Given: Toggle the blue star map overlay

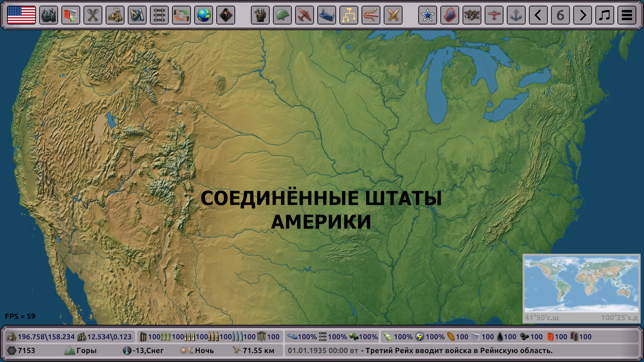Looking at the screenshot, I should 428,15.
